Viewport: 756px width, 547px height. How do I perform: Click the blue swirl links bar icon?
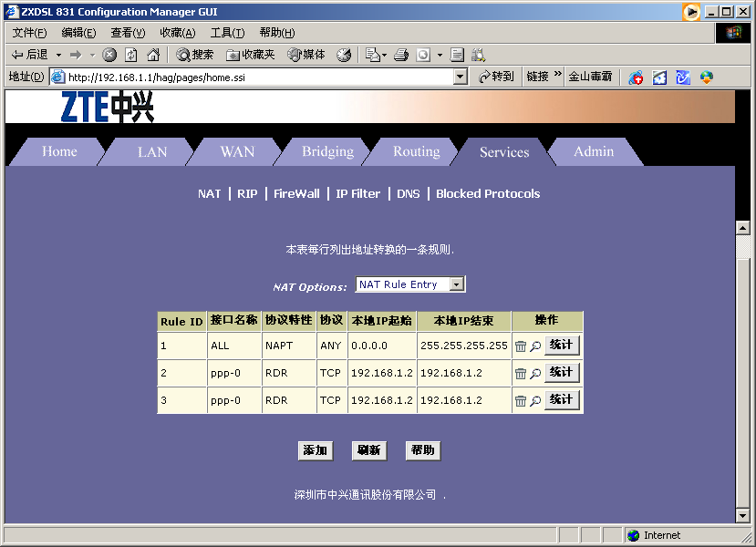(683, 77)
